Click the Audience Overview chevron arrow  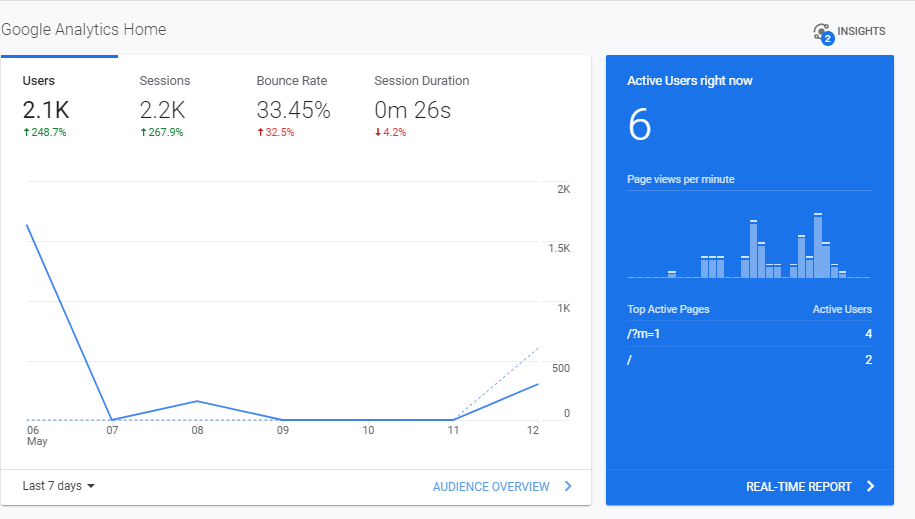[x=568, y=487]
